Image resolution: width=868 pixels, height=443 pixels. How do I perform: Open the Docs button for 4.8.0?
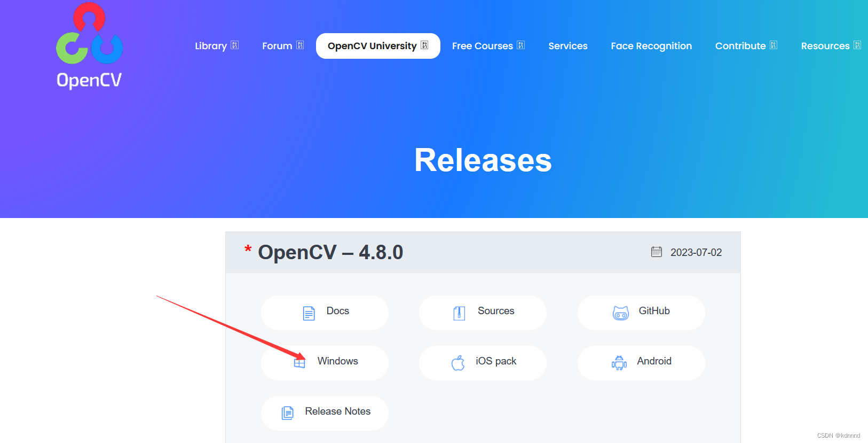pos(325,313)
